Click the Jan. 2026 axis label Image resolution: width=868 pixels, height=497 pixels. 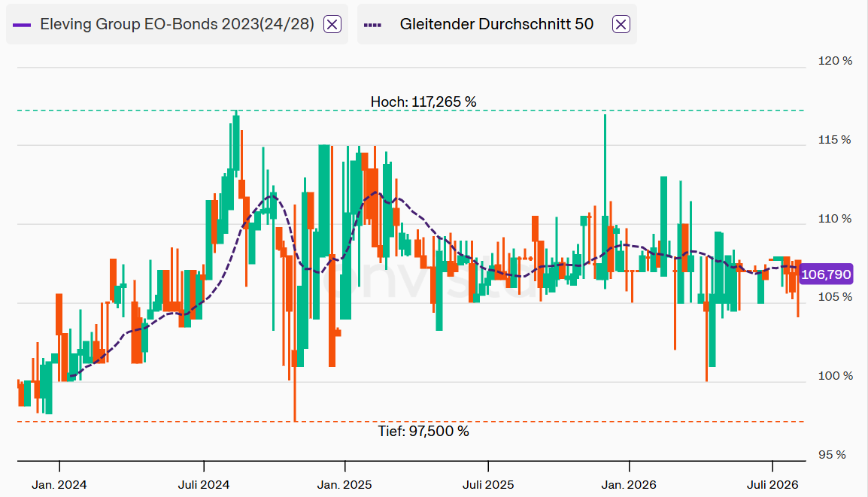coord(629,485)
